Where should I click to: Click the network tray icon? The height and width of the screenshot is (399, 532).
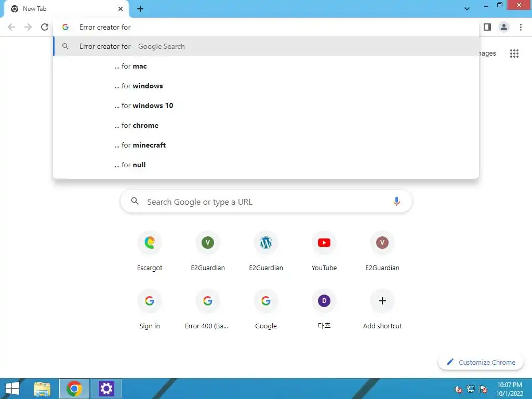(x=471, y=389)
